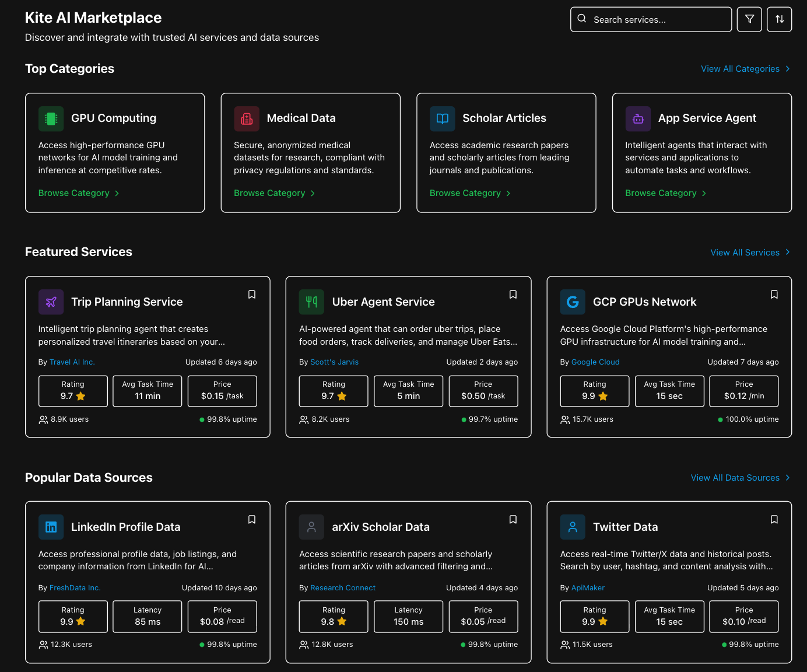
Task: Bookmark the Twitter Data source
Action: (774, 520)
